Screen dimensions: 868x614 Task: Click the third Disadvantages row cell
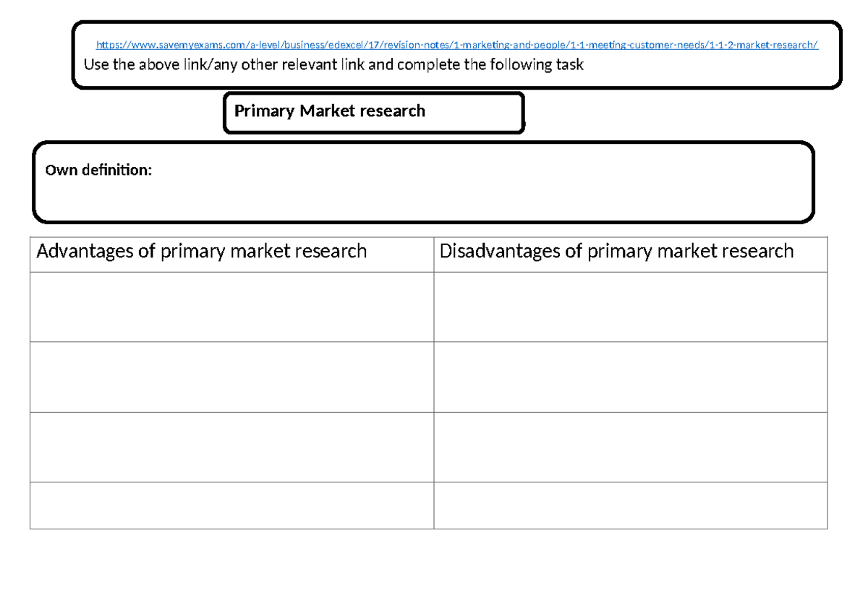coord(629,447)
